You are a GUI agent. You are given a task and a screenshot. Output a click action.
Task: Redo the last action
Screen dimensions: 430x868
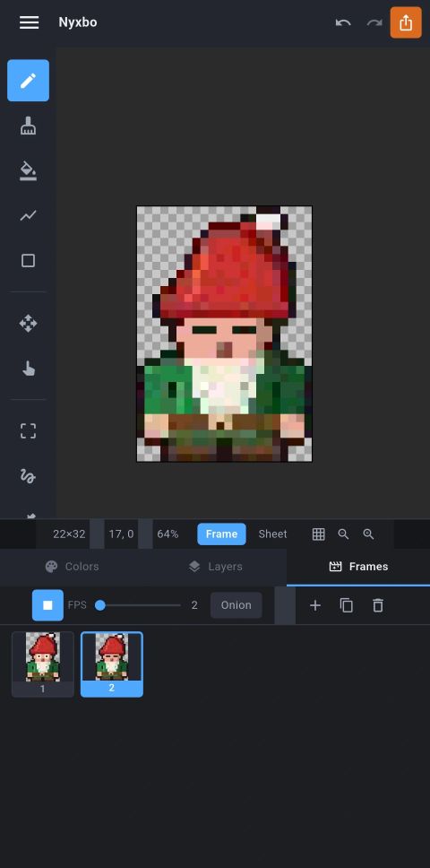[x=374, y=22]
